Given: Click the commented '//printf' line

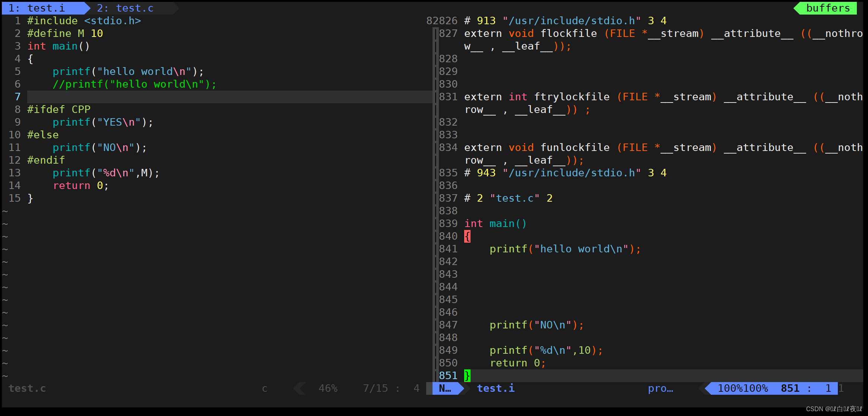Looking at the screenshot, I should pos(134,84).
